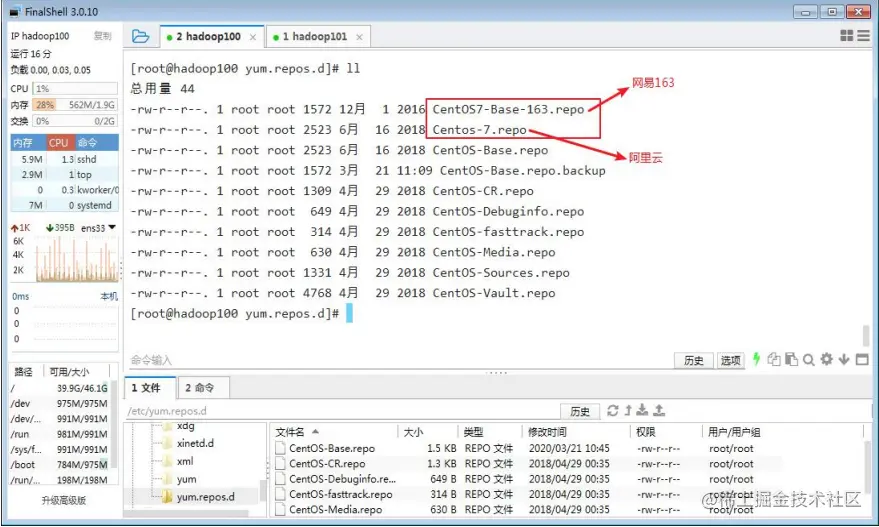Sort processes by 命令 column
The height and width of the screenshot is (527, 879).
[95, 142]
